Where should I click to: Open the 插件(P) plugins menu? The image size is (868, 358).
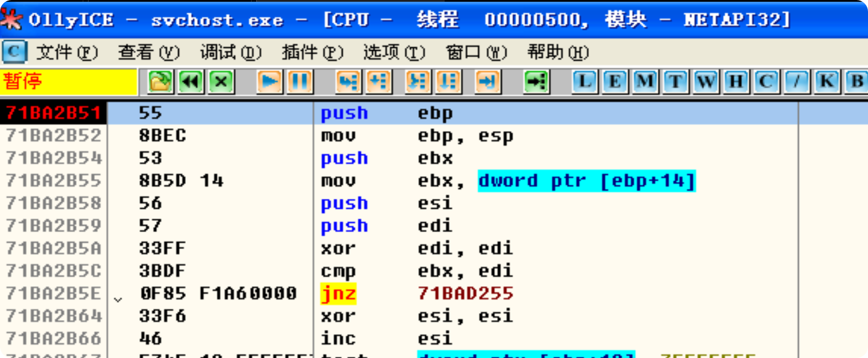pyautogui.click(x=312, y=53)
